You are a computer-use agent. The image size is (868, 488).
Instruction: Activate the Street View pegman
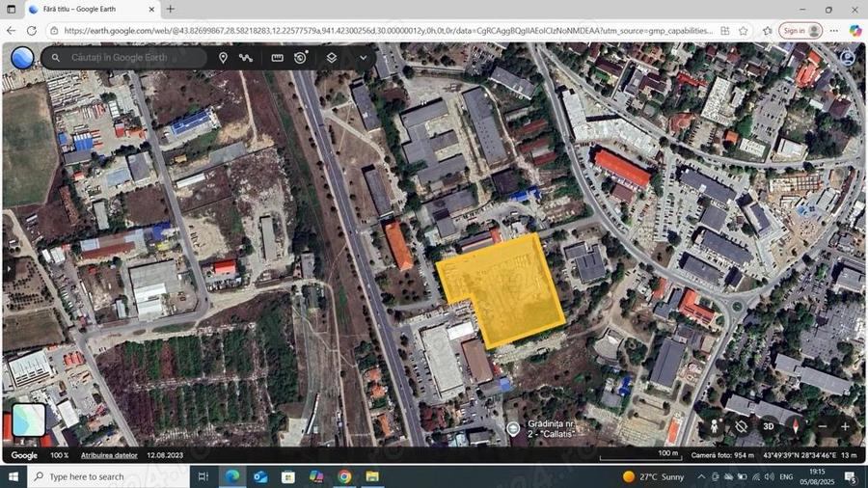point(715,426)
